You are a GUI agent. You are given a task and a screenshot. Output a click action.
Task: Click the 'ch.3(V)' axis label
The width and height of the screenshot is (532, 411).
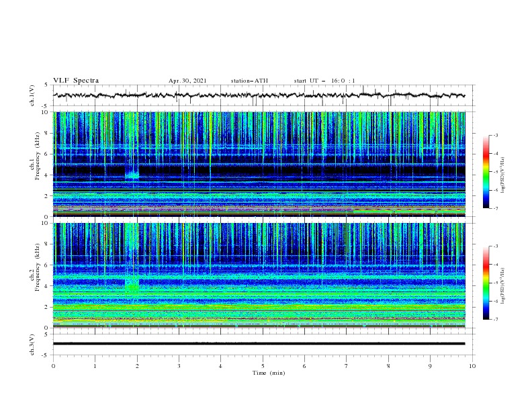32,345
